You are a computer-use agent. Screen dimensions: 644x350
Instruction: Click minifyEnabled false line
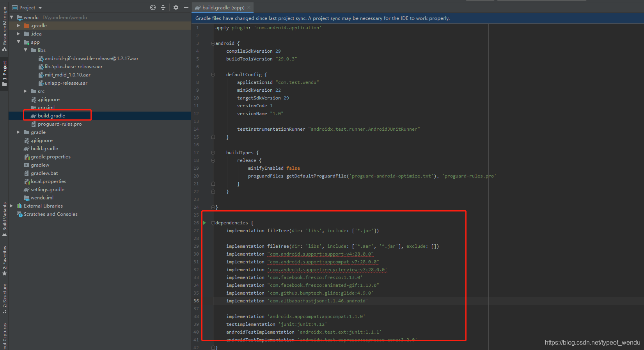click(x=274, y=168)
